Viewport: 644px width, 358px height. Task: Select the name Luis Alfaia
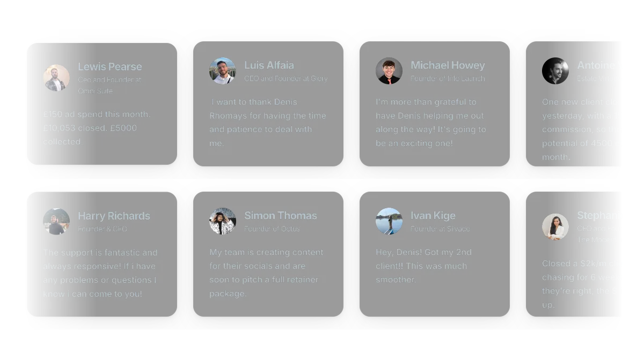tap(269, 65)
